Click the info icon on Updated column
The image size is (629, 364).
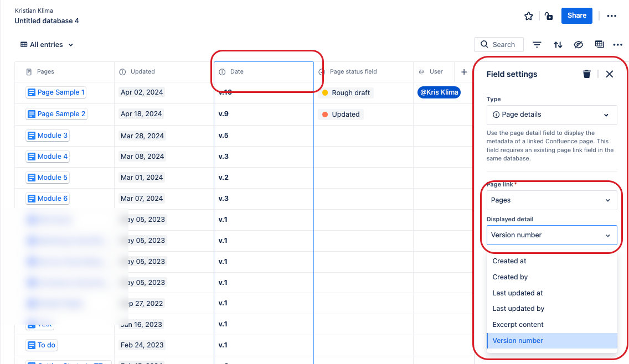pos(122,71)
